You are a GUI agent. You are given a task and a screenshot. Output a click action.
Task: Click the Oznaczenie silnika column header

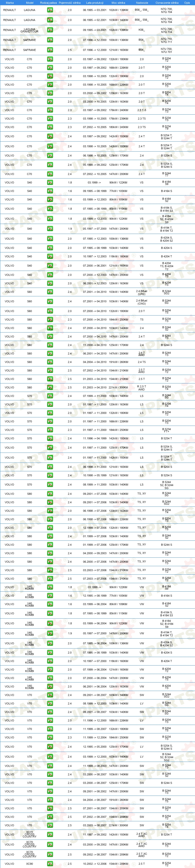tap(167, 3)
